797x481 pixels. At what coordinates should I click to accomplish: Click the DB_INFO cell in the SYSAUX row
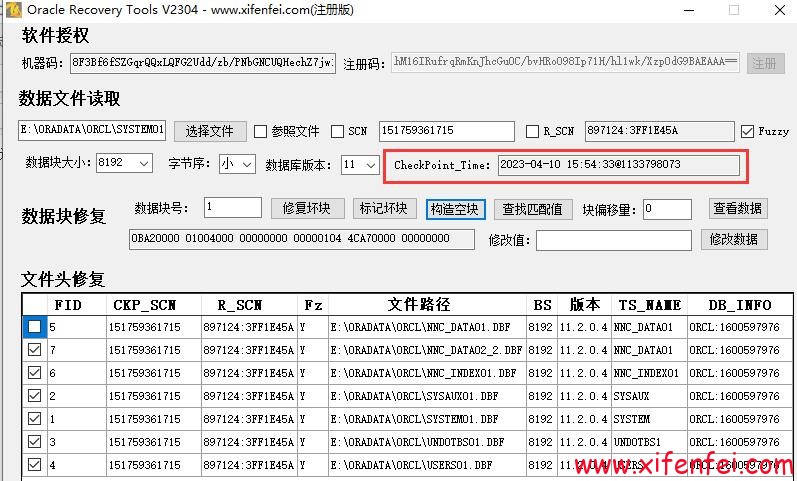pyautogui.click(x=740, y=396)
